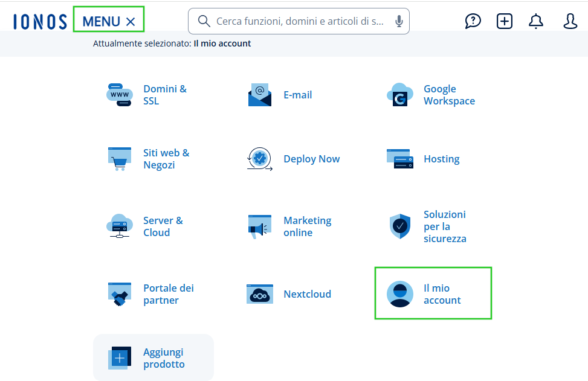Open the notifications bell
This screenshot has width=588, height=381.
click(x=536, y=21)
